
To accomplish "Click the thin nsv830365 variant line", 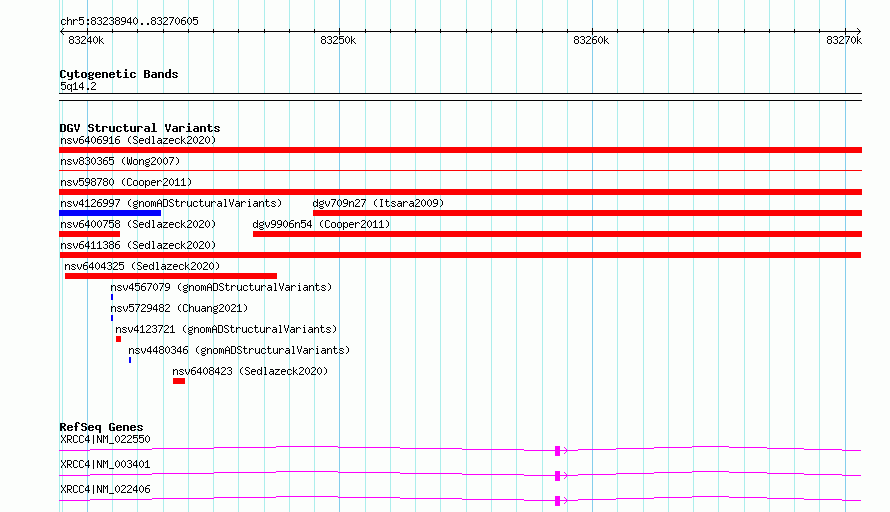I will [460, 170].
